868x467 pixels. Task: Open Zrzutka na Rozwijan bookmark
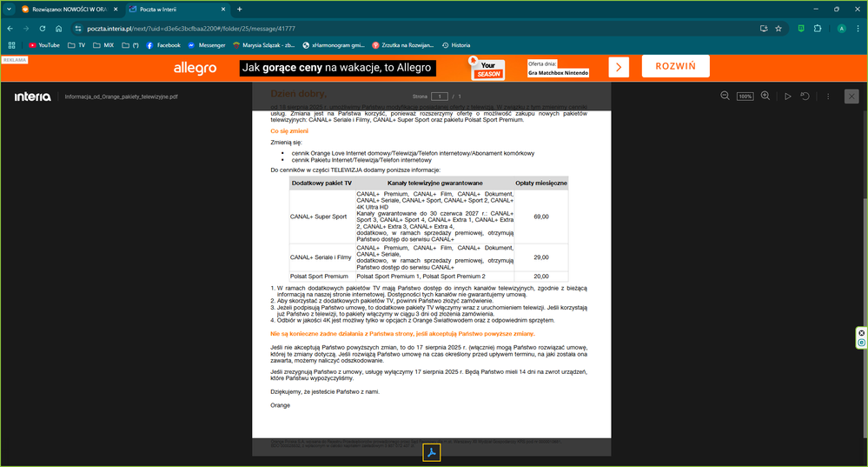[403, 45]
